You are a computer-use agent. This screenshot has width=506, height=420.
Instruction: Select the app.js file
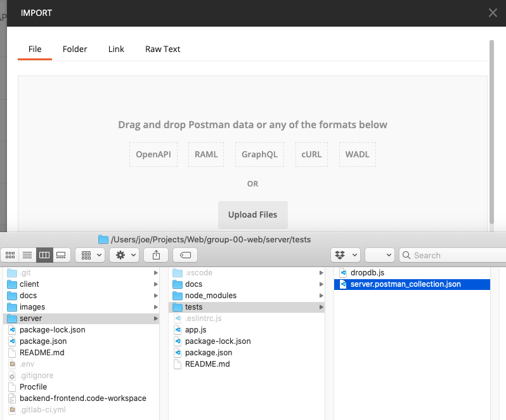pos(247,330)
